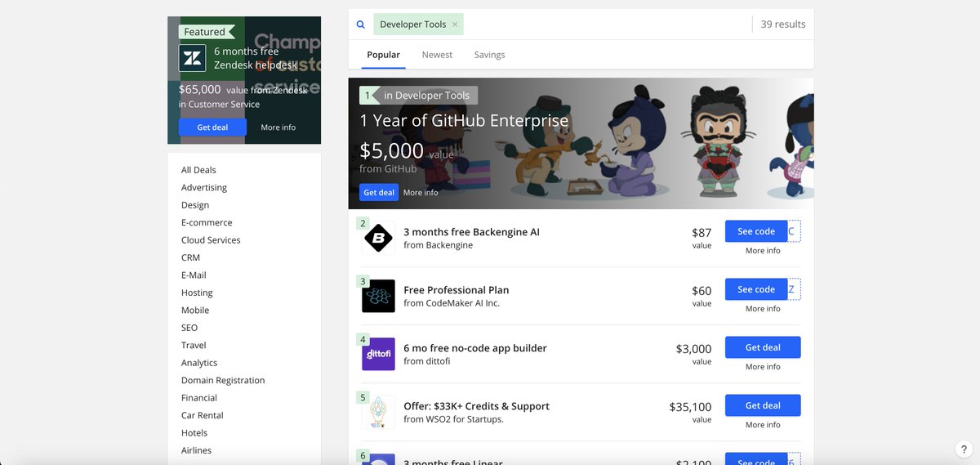This screenshot has height=465, width=980.
Task: Select the Cloud Services category
Action: 211,240
